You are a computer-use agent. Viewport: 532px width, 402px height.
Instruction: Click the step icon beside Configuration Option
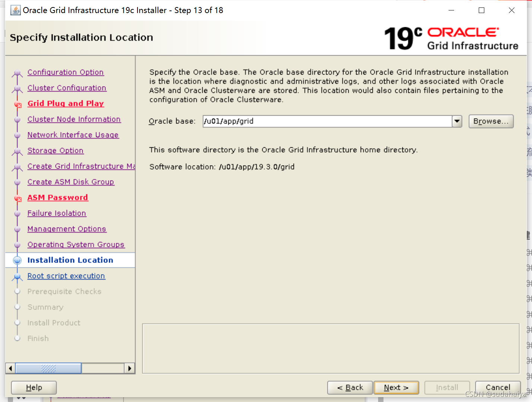[x=17, y=73]
